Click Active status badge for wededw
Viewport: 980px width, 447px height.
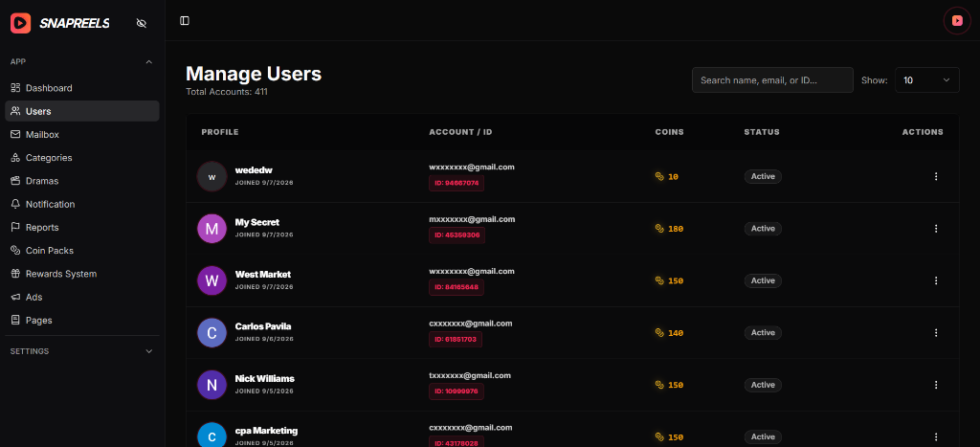click(x=763, y=176)
